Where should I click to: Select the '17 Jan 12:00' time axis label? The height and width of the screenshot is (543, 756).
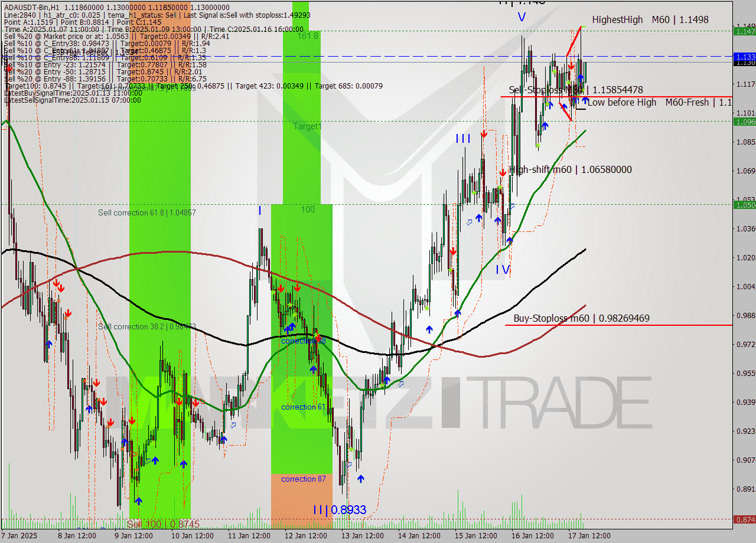[591, 536]
